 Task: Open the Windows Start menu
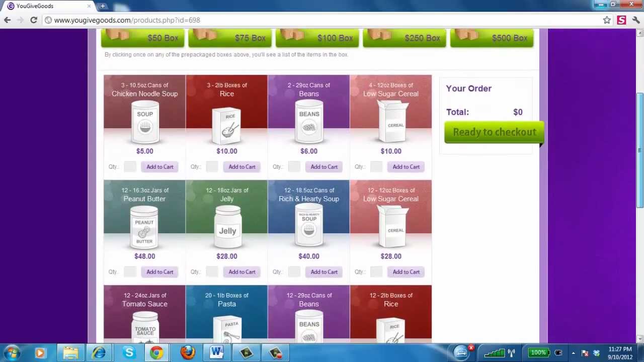click(x=12, y=352)
